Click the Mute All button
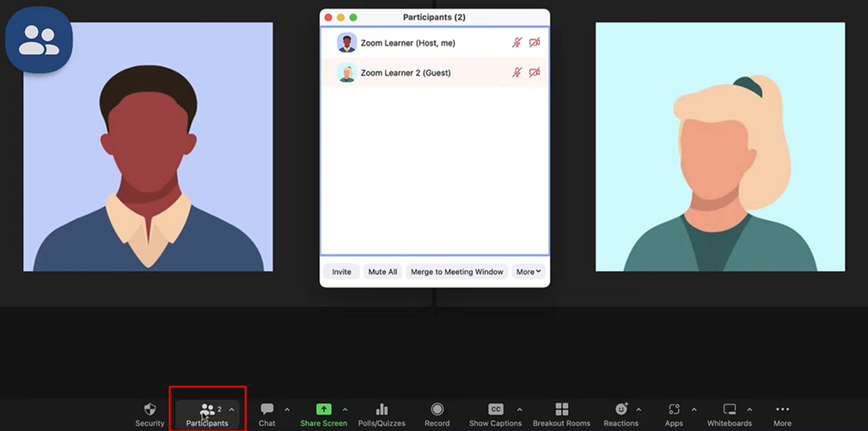The image size is (868, 431). click(382, 272)
